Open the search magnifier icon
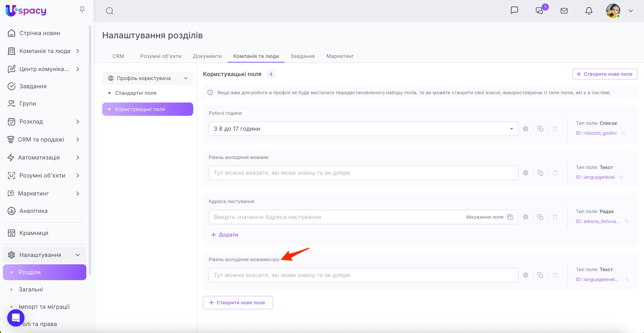This screenshot has height=333, width=644. [x=110, y=11]
